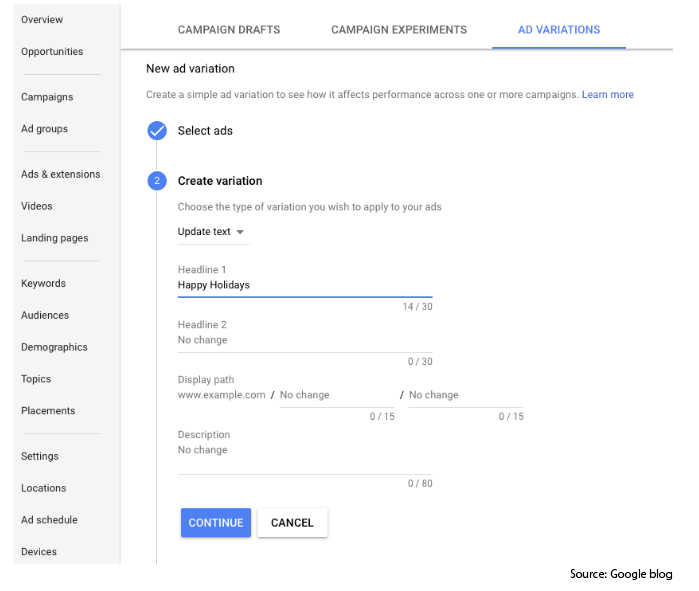Image resolution: width=699 pixels, height=591 pixels.
Task: Open the Learn more link
Action: click(x=608, y=94)
